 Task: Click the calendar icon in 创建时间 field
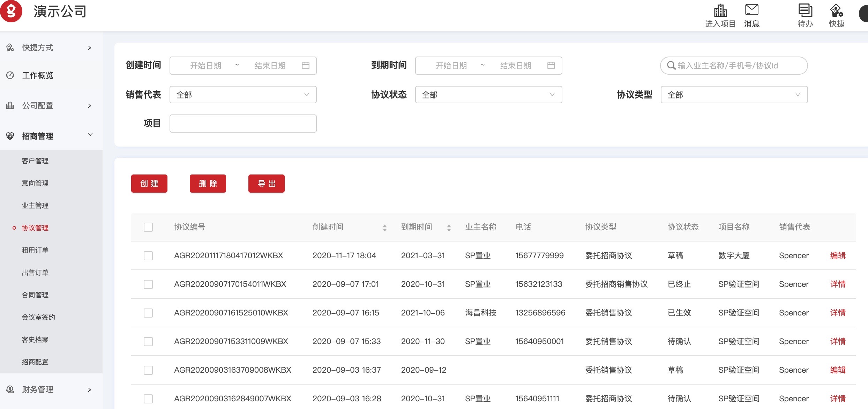tap(306, 66)
